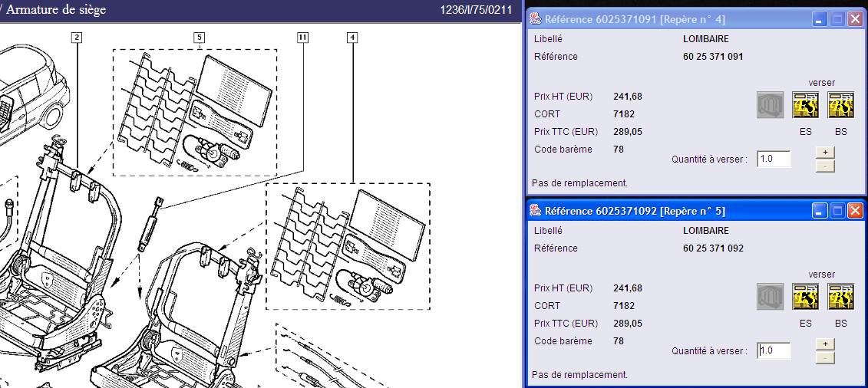Click the greyed basket icon in Repère 4 window
This screenshot has width=868, height=388.
point(771,105)
